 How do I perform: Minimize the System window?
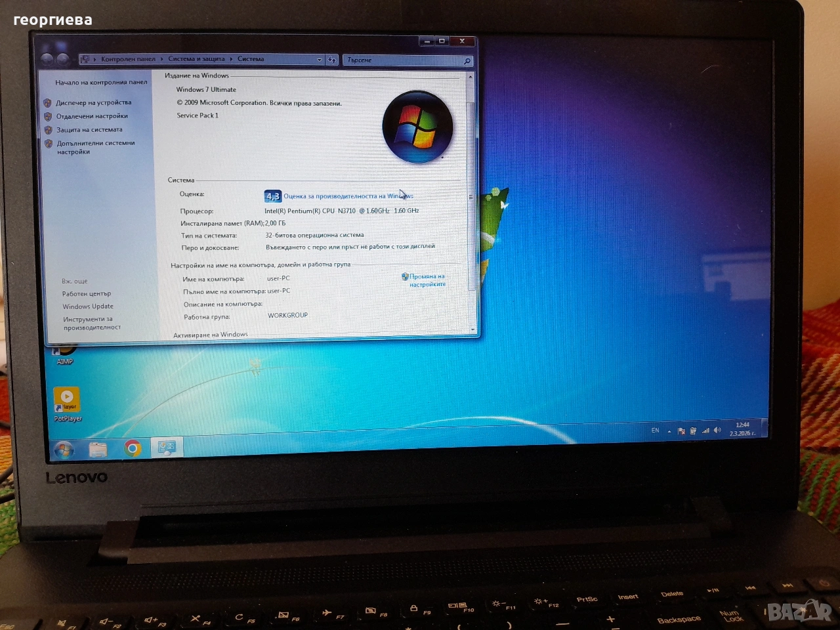[427, 41]
